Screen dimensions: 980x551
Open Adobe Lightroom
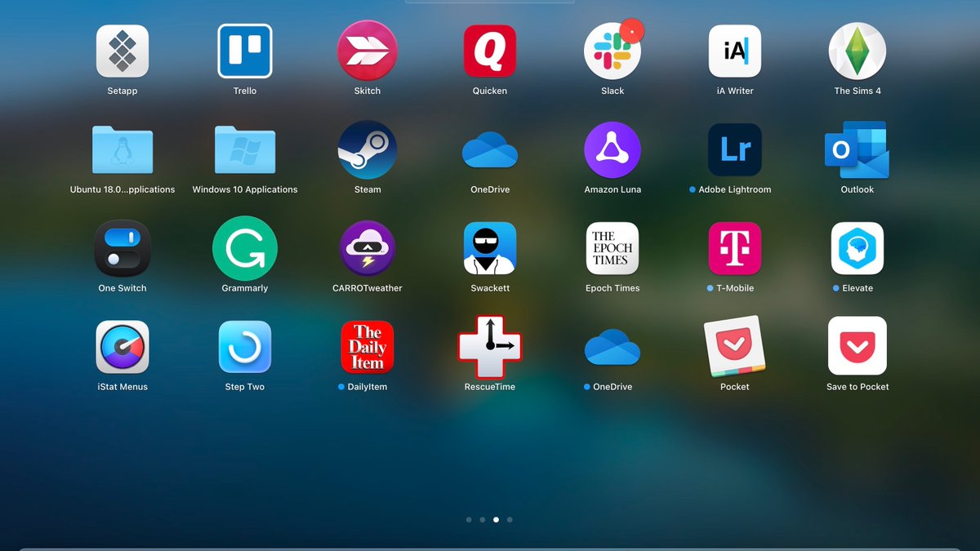click(735, 149)
